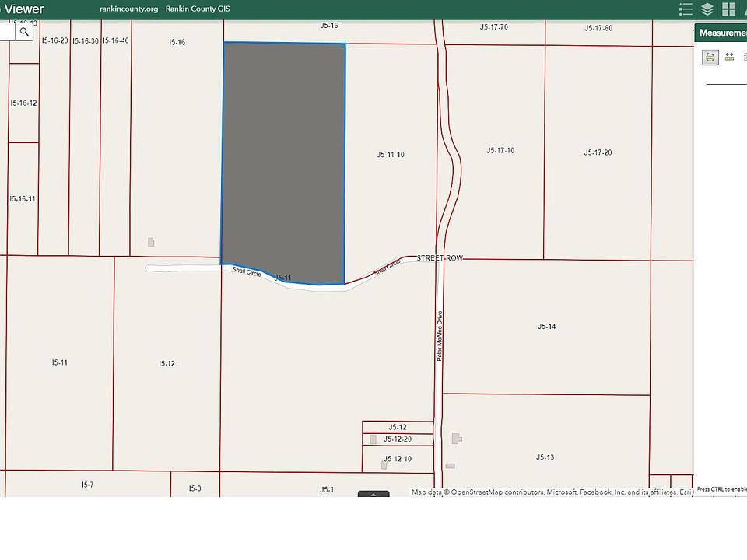Open the Basemap Gallery grid icon
Screen dimensions: 747x560
[x=729, y=9]
